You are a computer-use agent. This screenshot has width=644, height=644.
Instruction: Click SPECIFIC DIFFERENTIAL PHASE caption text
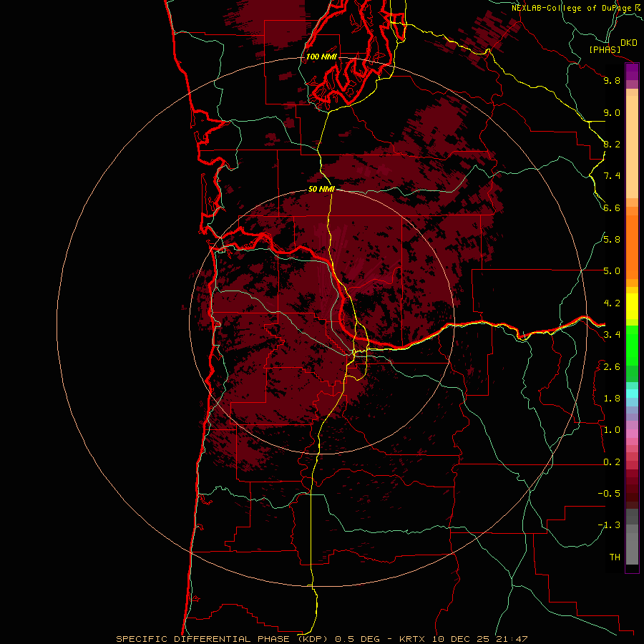coord(205,639)
